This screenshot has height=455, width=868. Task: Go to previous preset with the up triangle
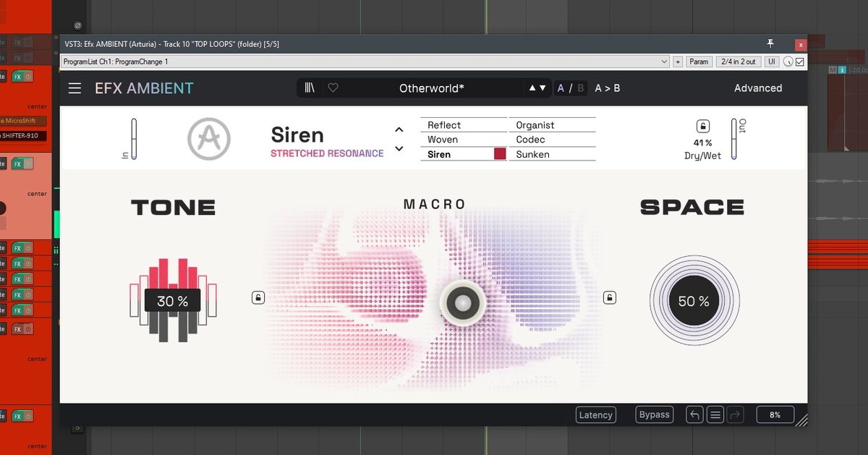(x=532, y=88)
